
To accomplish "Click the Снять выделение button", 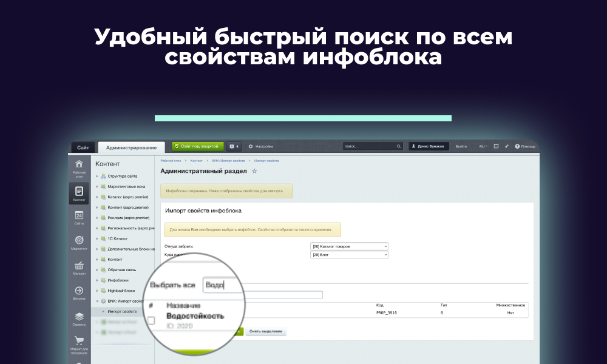I will click(x=266, y=332).
